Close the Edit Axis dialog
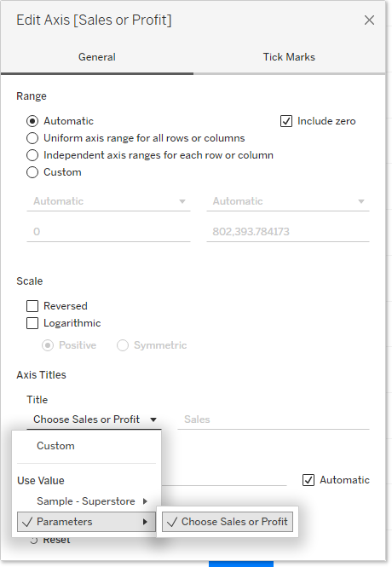This screenshot has height=567, width=392. [369, 20]
